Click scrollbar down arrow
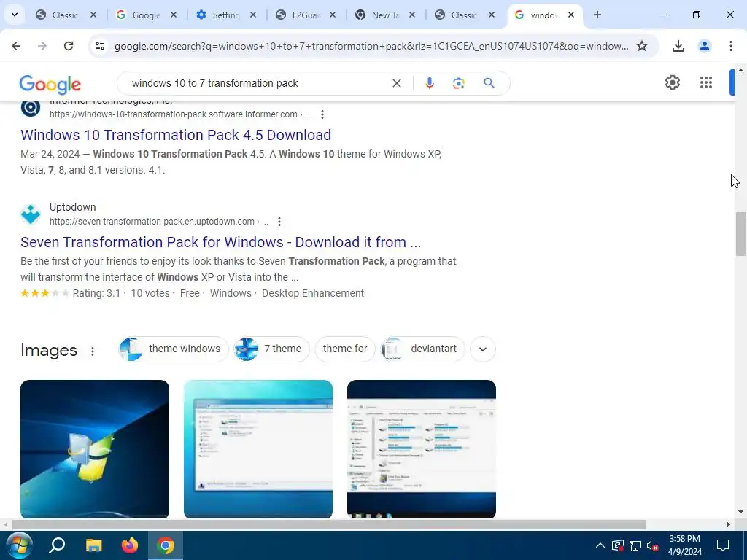Image resolution: width=747 pixels, height=560 pixels. tap(740, 513)
